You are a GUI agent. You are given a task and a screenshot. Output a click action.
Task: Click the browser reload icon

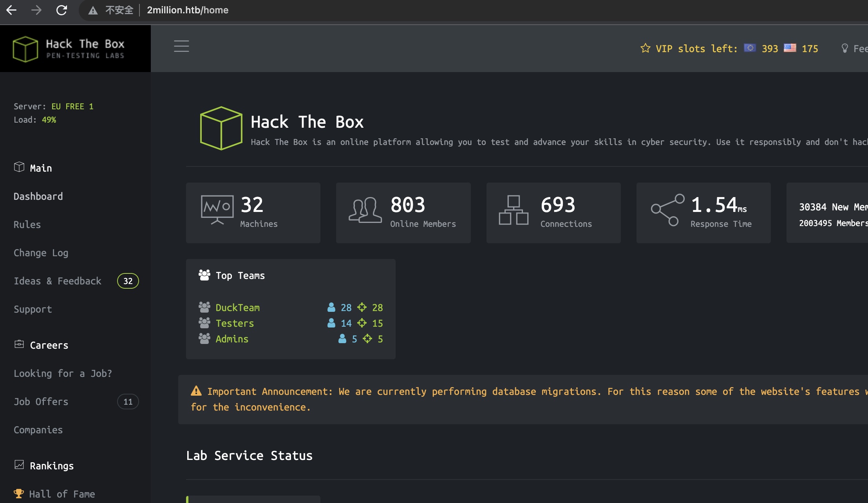62,10
